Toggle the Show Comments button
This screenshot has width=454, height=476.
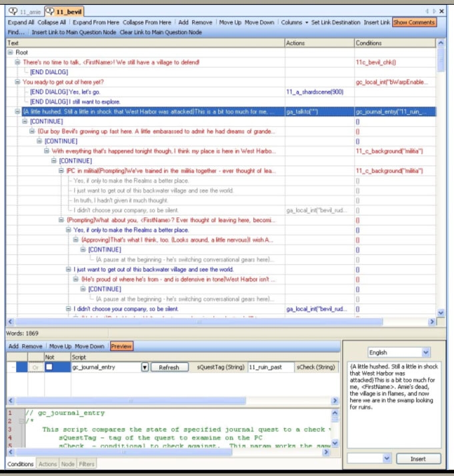tap(414, 22)
